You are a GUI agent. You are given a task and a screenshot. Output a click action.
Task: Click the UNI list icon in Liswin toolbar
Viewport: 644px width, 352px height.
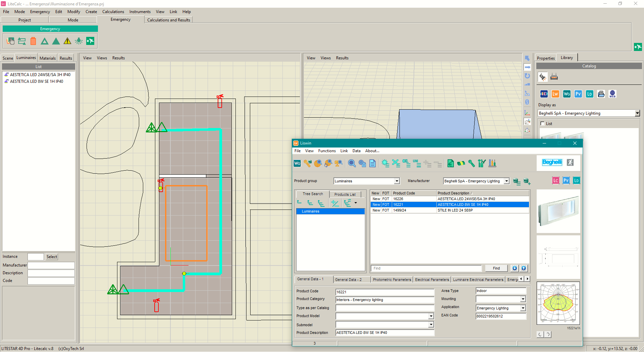point(417,163)
